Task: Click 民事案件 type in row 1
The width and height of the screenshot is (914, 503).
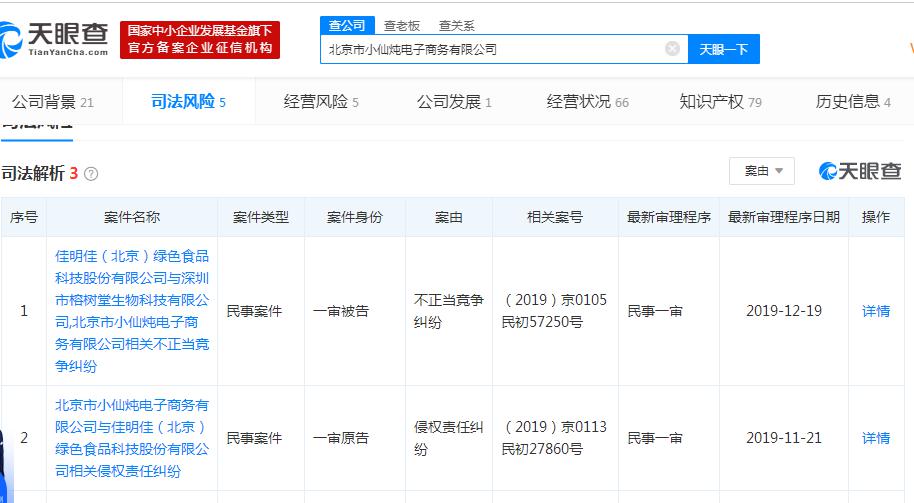Action: 254,311
